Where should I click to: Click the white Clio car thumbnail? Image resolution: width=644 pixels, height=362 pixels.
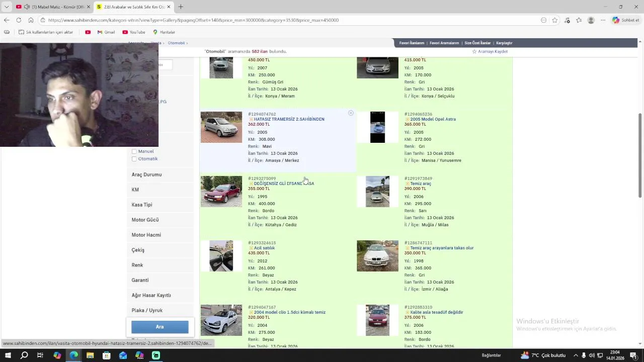pos(221,320)
